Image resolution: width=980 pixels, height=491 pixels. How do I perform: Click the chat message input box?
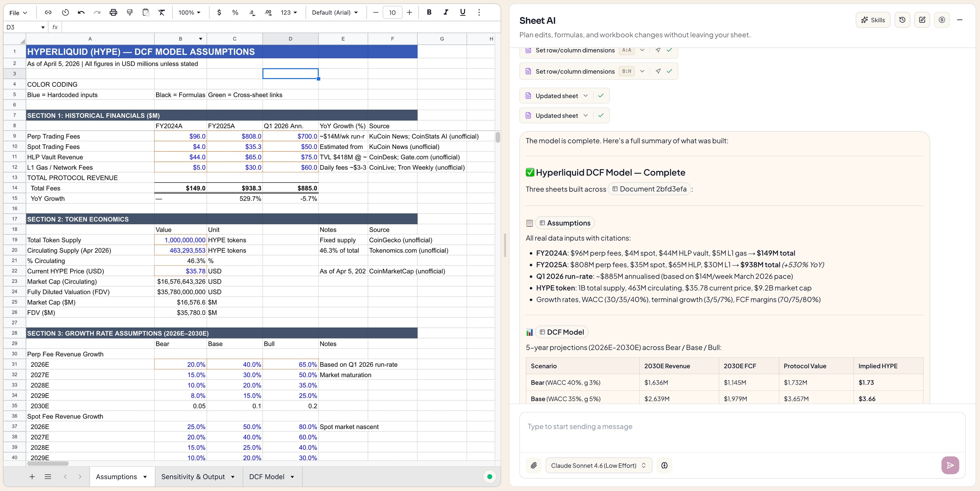742,432
